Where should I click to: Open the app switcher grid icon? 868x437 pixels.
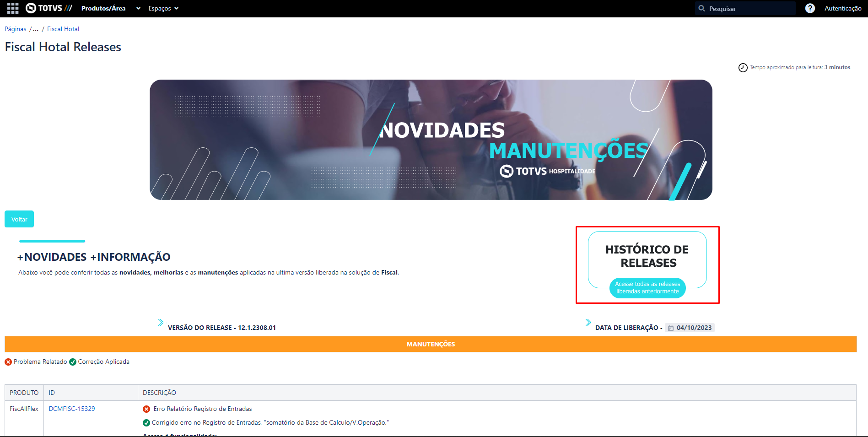coord(13,8)
